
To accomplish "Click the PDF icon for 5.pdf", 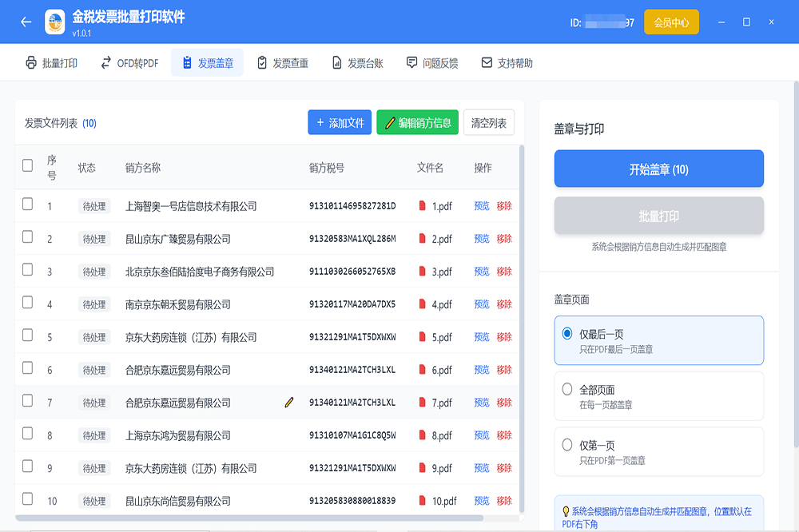I will click(423, 337).
